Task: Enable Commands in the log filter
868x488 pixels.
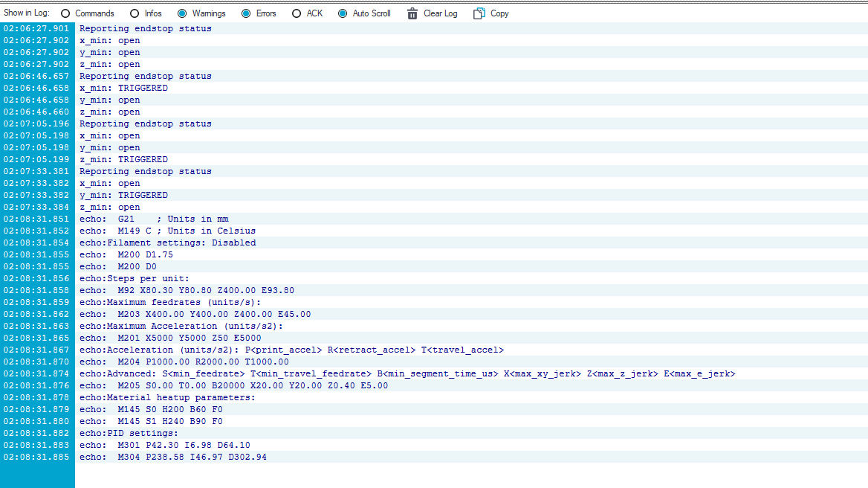Action: click(65, 13)
